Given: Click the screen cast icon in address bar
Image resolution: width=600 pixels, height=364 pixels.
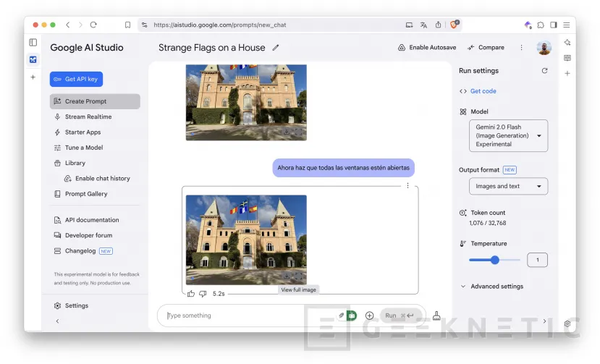Looking at the screenshot, I should click(409, 25).
